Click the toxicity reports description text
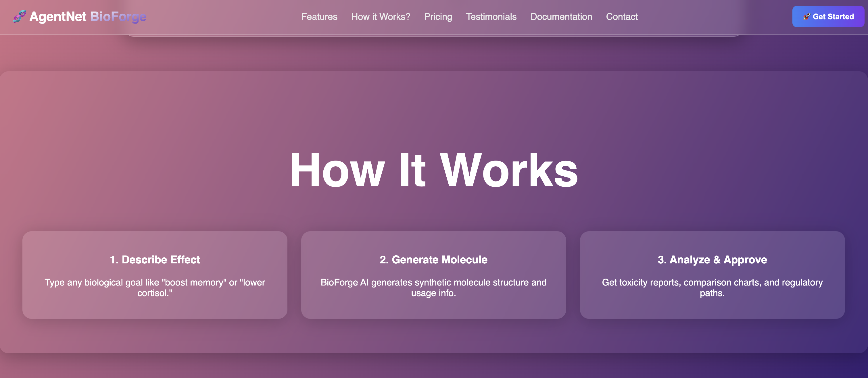The width and height of the screenshot is (868, 378). [x=712, y=287]
